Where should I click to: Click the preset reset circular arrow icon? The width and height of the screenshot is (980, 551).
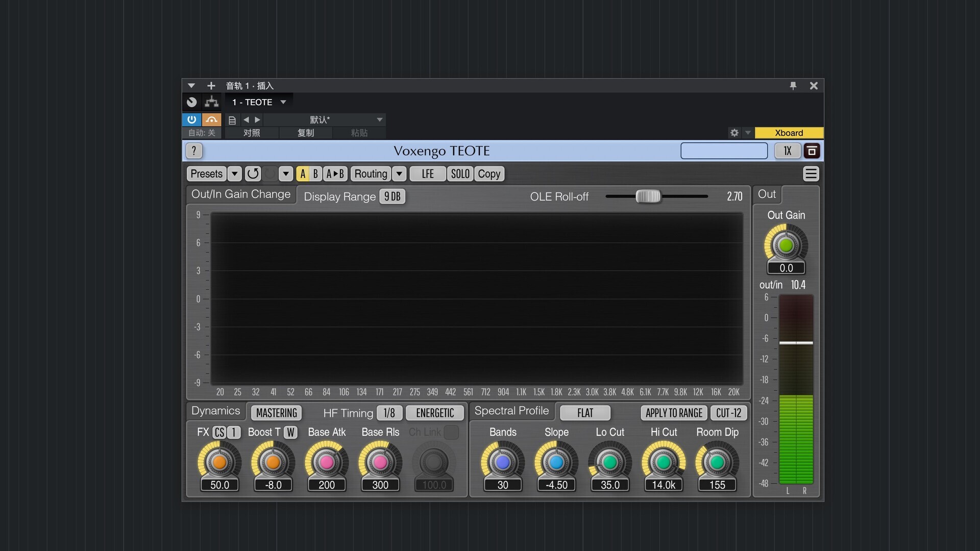(x=253, y=174)
